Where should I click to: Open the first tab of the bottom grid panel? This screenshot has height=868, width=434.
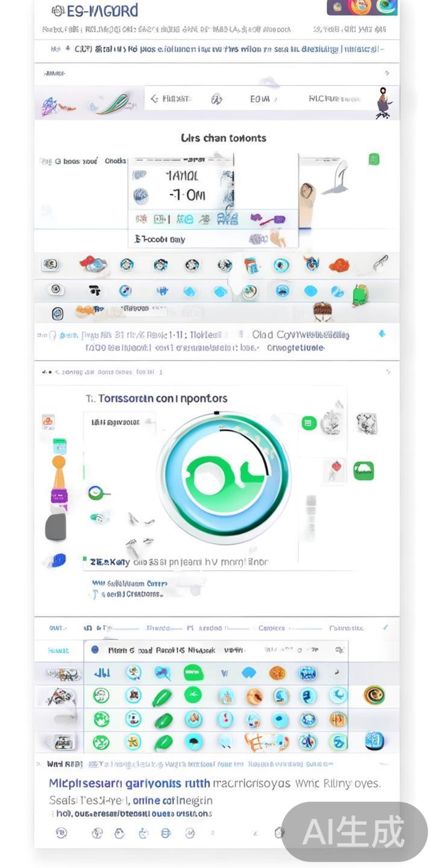pyautogui.click(x=57, y=627)
